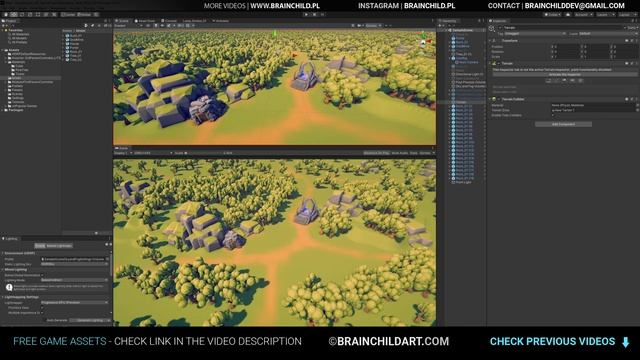Select the Scale tool
The image size is (640, 360).
click(29, 15)
